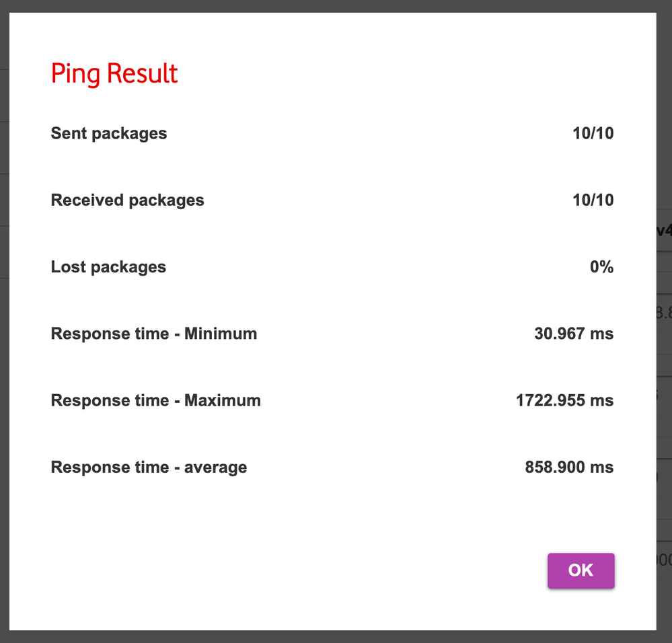Viewport: 672px width, 643px height.
Task: Click the 858.900 ms average value
Action: (569, 467)
